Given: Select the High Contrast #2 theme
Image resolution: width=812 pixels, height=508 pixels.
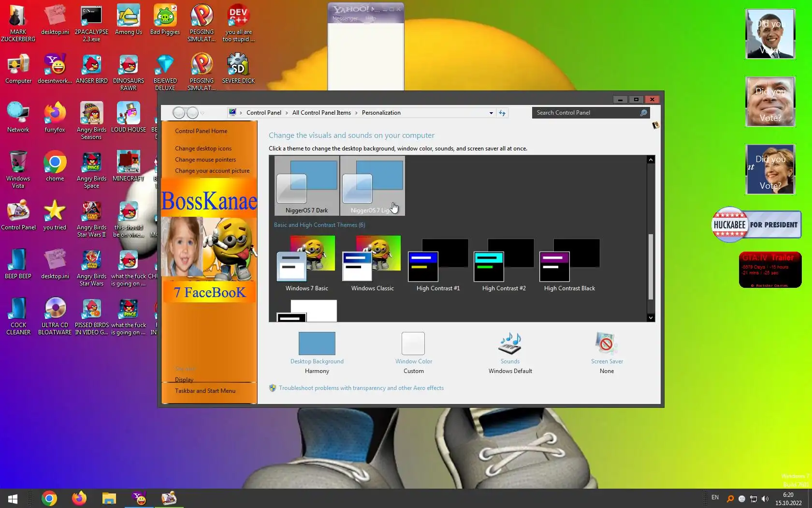Looking at the screenshot, I should pos(504,264).
